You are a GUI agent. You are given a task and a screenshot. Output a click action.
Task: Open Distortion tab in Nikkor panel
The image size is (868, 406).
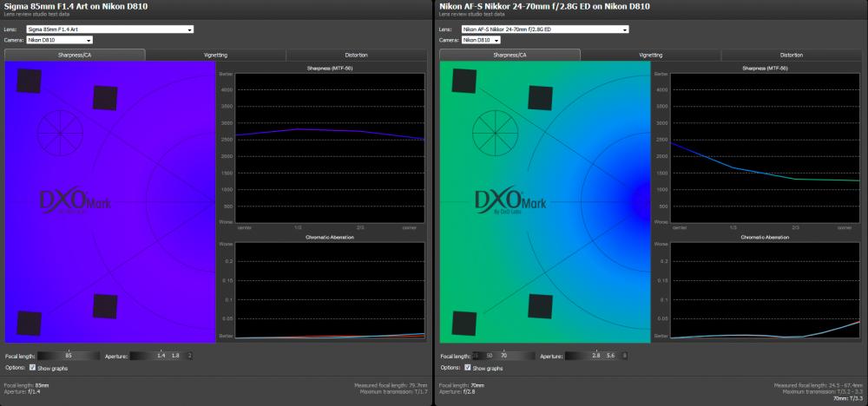pyautogui.click(x=791, y=55)
